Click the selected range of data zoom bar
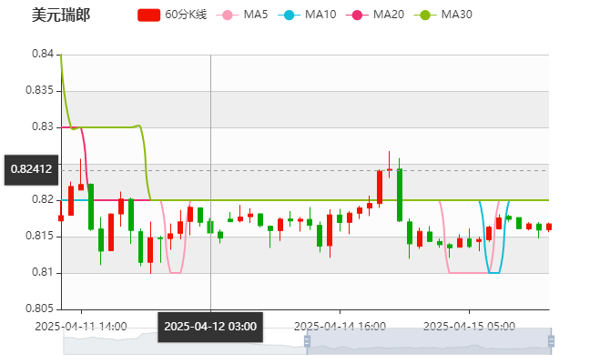This screenshot has width=610, height=364. (x=429, y=341)
